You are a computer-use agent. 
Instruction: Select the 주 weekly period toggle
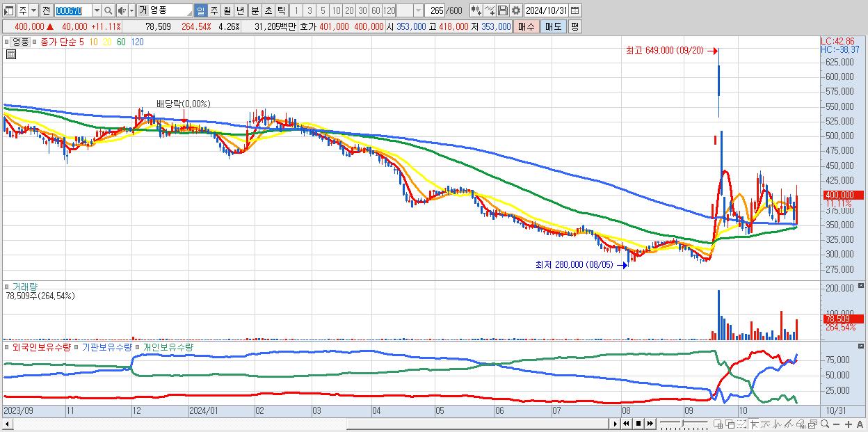click(214, 10)
